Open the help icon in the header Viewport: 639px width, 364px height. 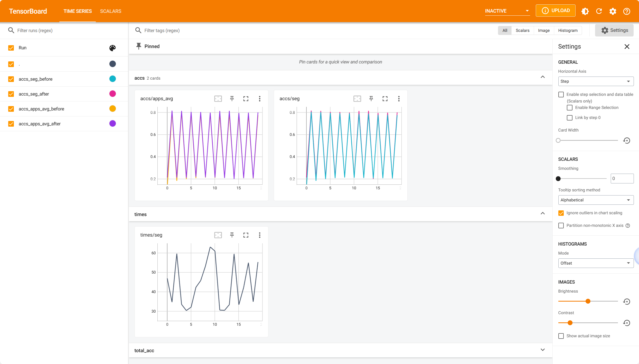pos(627,11)
